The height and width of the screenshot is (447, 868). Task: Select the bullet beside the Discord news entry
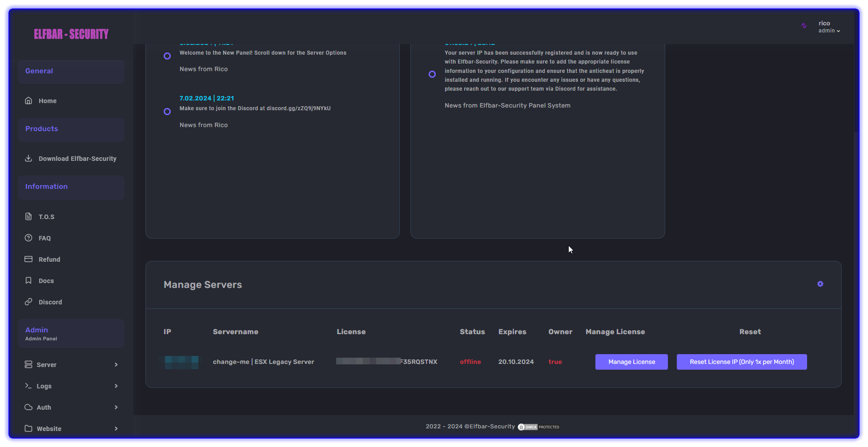[x=167, y=111]
